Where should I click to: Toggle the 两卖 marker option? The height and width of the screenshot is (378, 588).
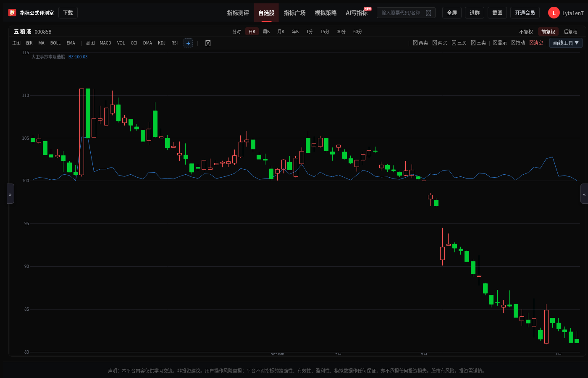(420, 43)
